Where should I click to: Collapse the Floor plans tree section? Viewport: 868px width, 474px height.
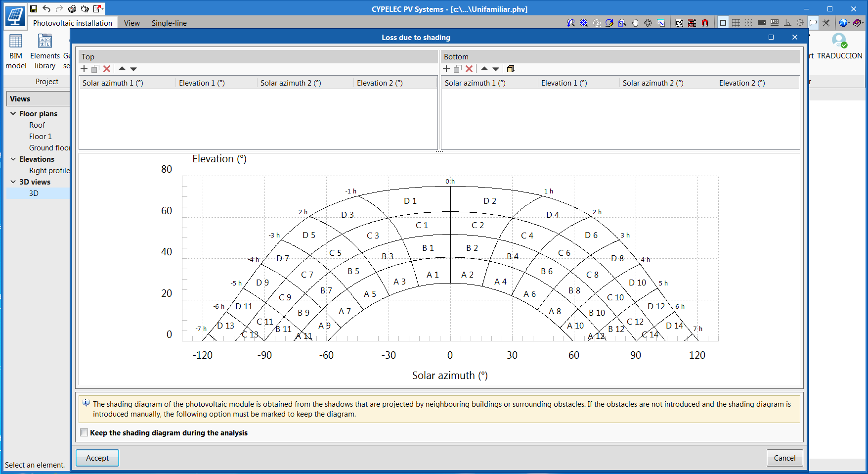[x=12, y=113]
